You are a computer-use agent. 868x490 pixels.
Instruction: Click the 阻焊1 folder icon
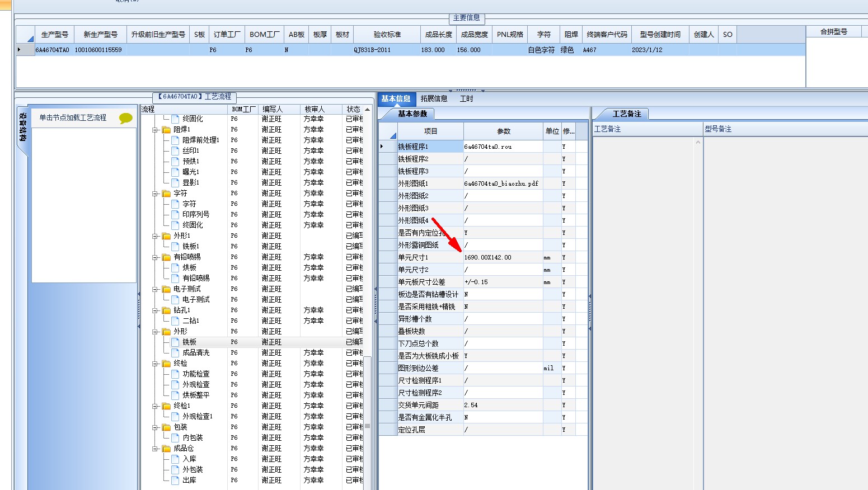pos(166,129)
